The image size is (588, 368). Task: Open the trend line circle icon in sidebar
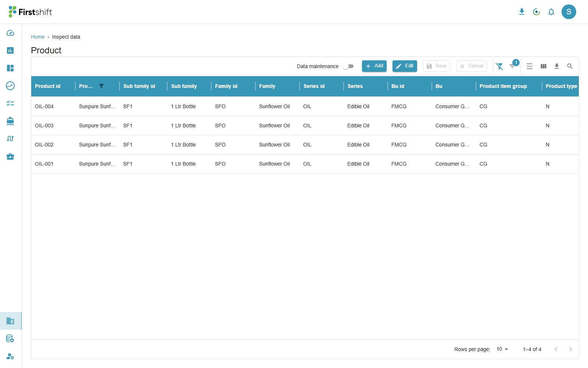click(10, 86)
